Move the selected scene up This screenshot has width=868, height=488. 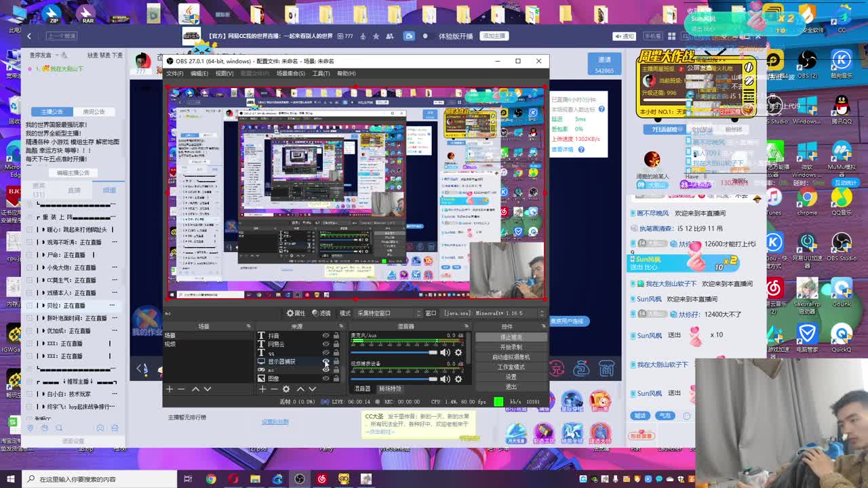pos(196,389)
